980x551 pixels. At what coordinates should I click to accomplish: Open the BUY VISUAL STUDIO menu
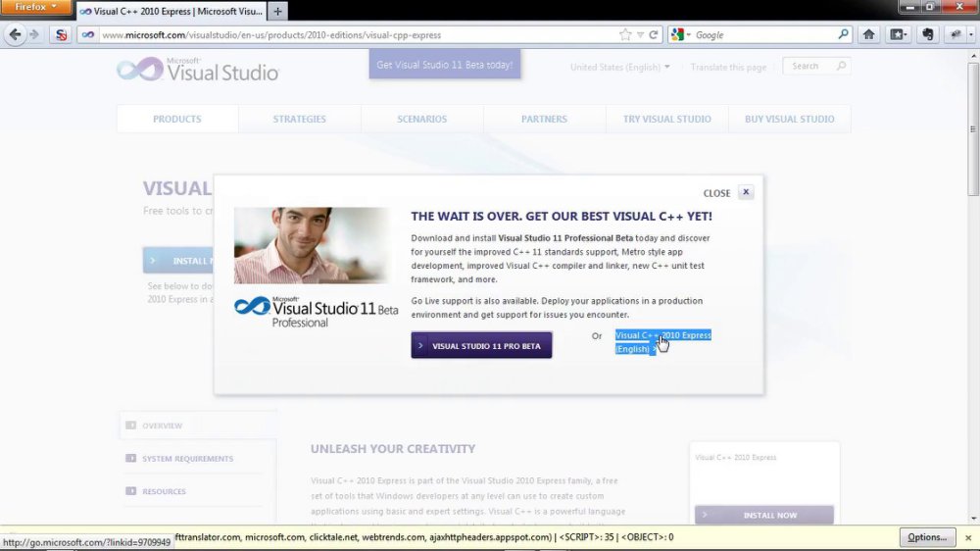coord(789,119)
